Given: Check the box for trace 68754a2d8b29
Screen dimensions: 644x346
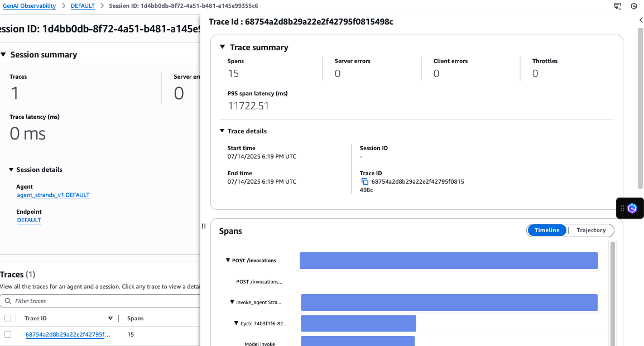Looking at the screenshot, I should pos(8,334).
